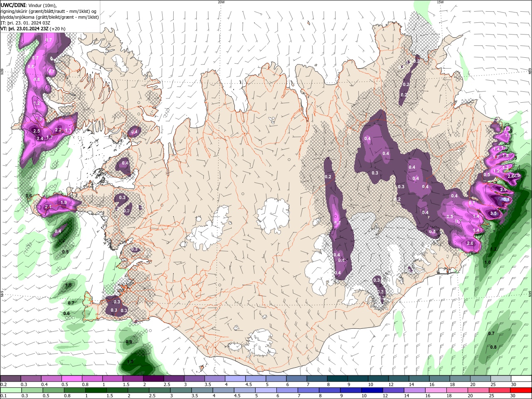
Task: Click the dark green rain swatch starting at 1
Action: coord(96,390)
